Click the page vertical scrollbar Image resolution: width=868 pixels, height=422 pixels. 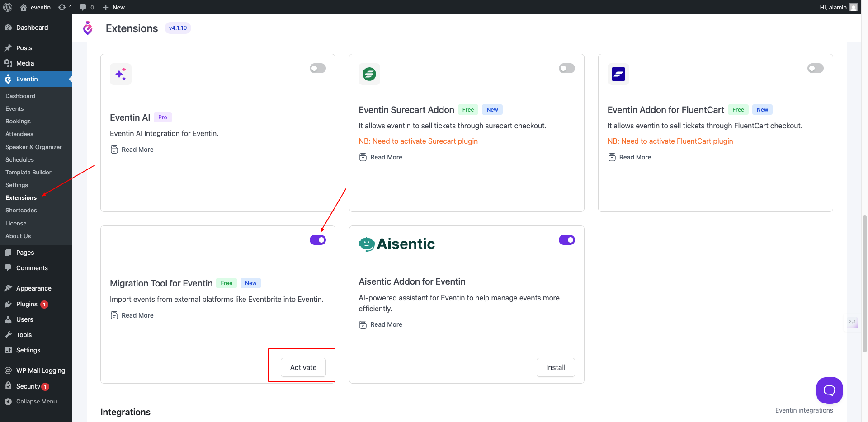click(x=864, y=283)
